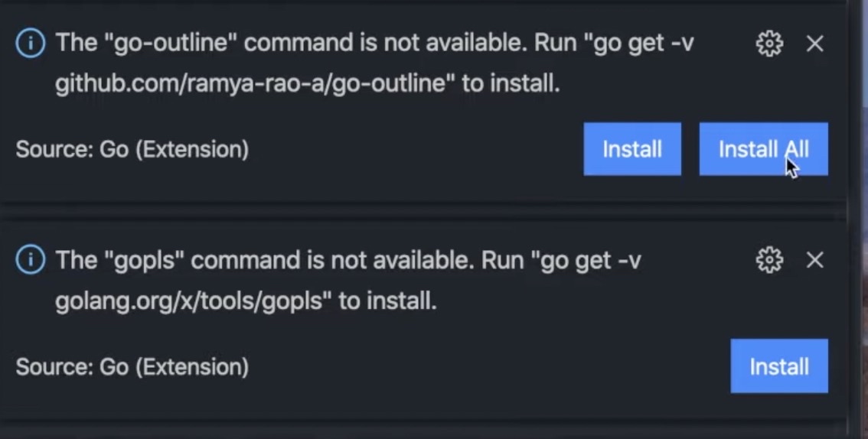This screenshot has height=439, width=868.
Task: Dismiss the go-outline notification with X
Action: tap(815, 44)
